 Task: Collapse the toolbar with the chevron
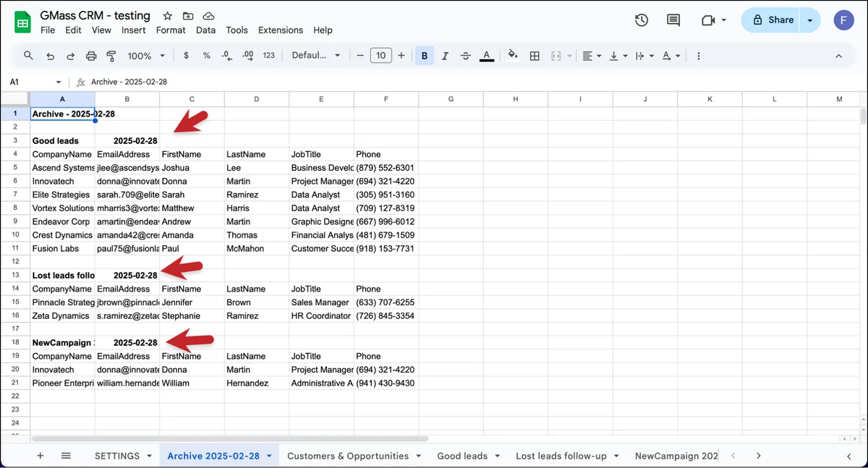coord(839,56)
